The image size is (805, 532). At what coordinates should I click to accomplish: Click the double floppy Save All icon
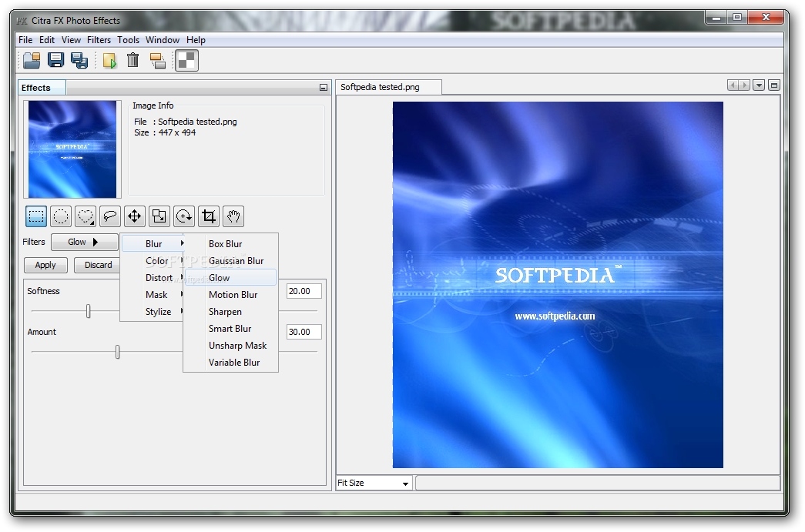point(79,61)
